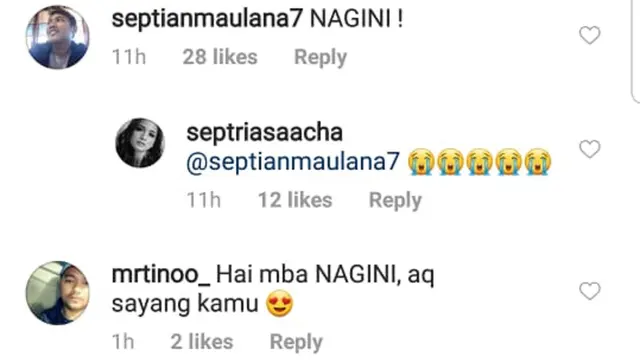View the 28 likes on first comment
Screen dimensions: 640x360
[x=220, y=57]
